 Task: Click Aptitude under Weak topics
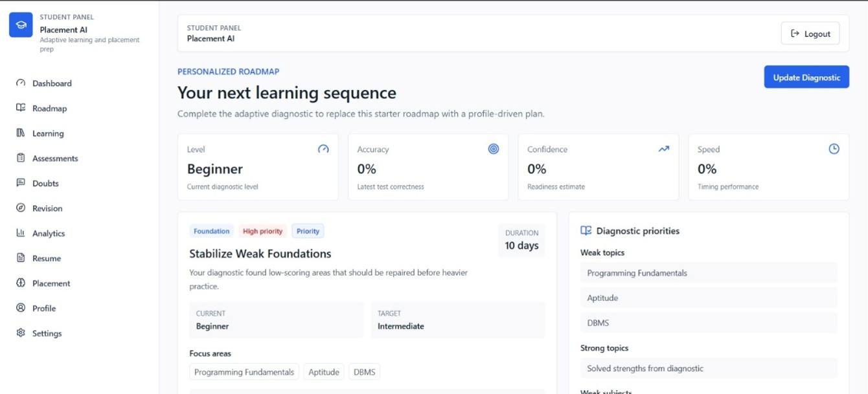(x=709, y=298)
